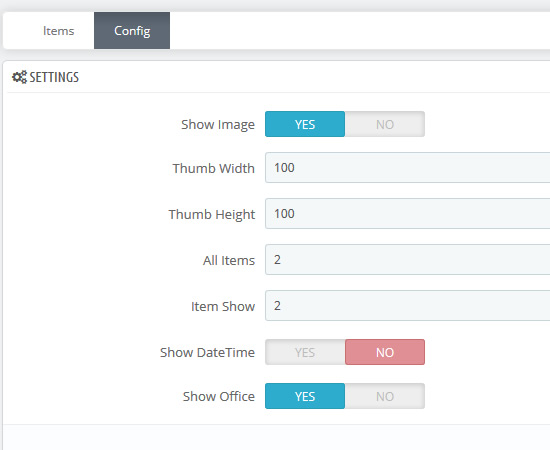Click the red NO for Show DateTime
Viewport: 550px width, 450px height.
pos(385,352)
